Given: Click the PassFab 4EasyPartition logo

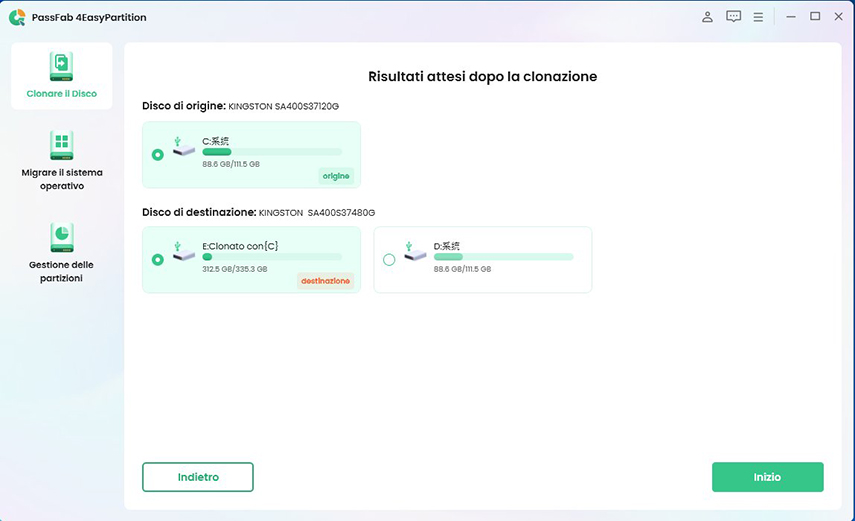Looking at the screenshot, I should pyautogui.click(x=17, y=17).
